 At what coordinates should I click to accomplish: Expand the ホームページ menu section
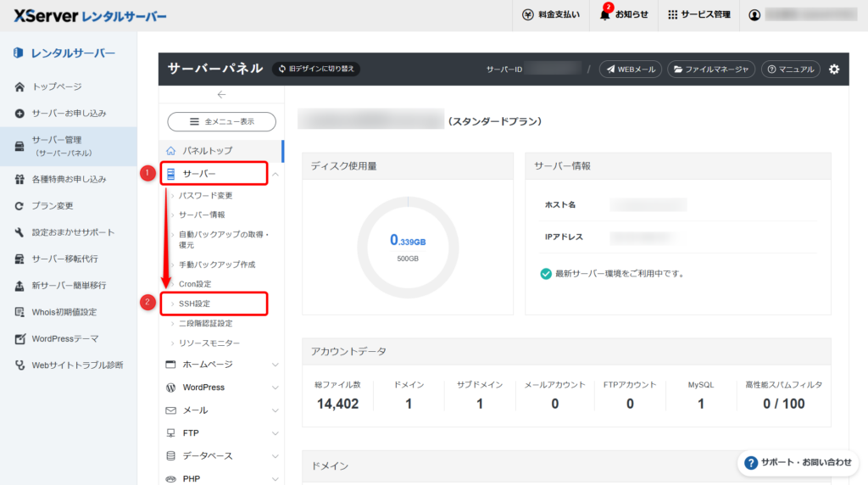coord(275,365)
